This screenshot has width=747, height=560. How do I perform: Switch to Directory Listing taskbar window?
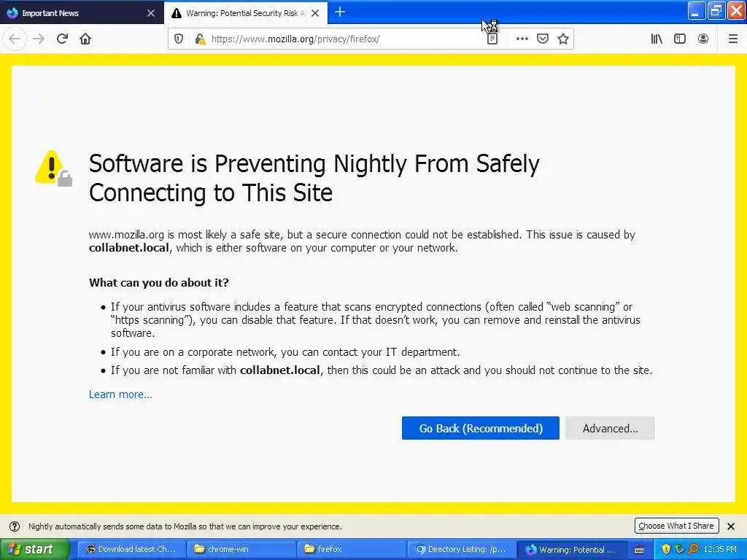coord(462,549)
